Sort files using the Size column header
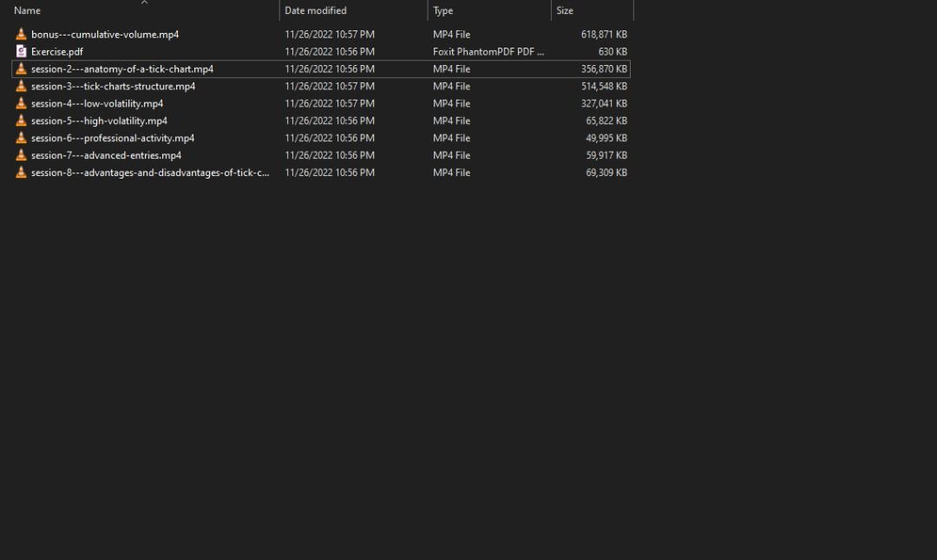The image size is (937, 560). [565, 11]
